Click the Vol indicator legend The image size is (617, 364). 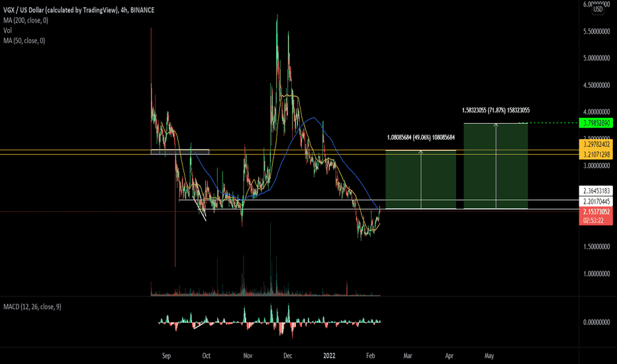tap(7, 30)
